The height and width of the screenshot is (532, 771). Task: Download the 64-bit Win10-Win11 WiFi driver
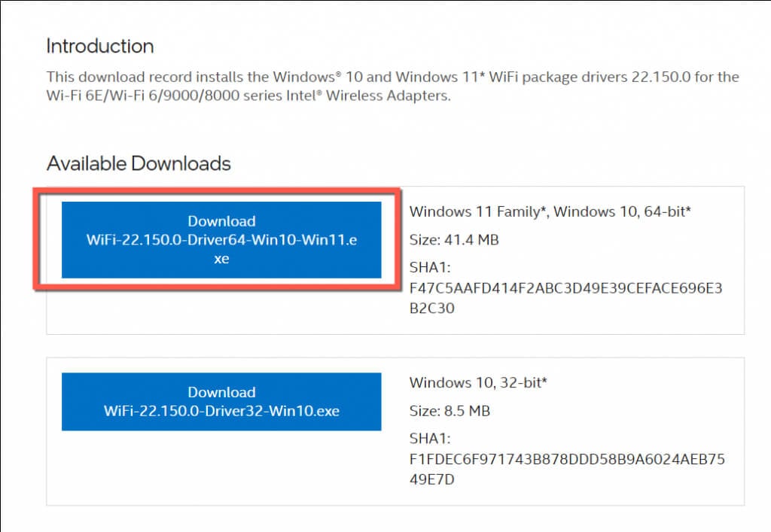coord(221,239)
